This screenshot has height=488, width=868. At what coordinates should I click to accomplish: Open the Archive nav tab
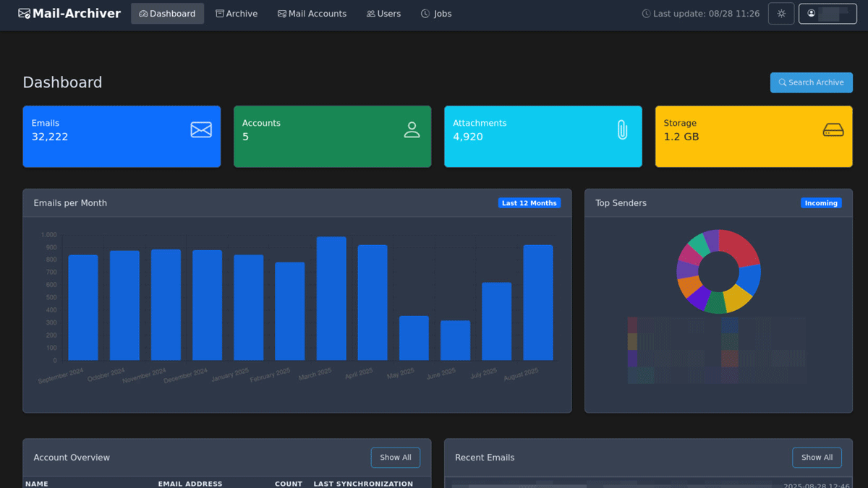237,14
